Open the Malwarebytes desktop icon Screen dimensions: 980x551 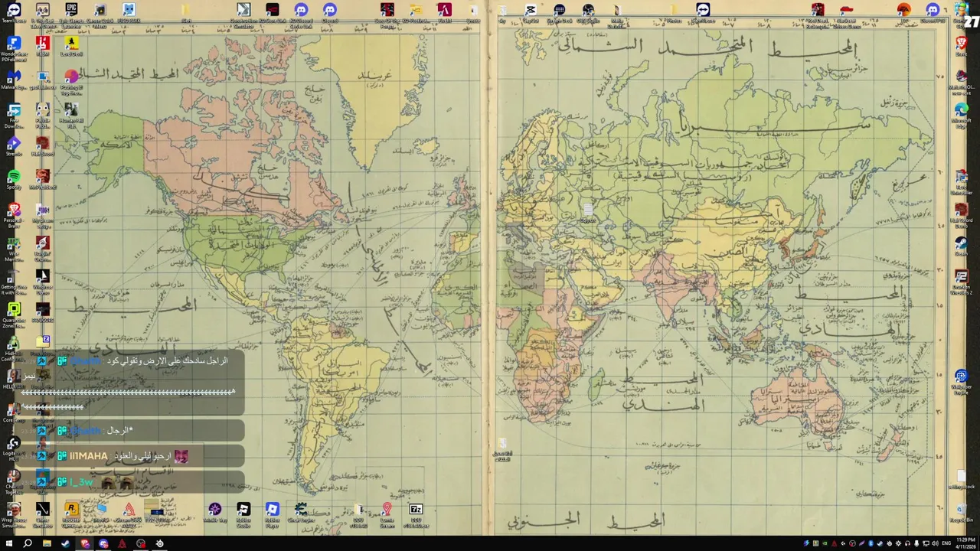[x=14, y=79]
